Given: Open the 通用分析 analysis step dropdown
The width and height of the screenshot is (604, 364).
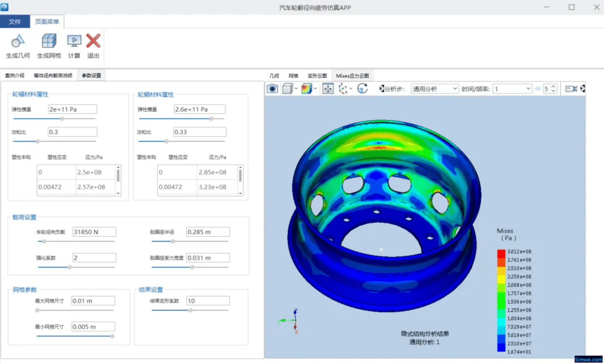Looking at the screenshot, I should [435, 89].
